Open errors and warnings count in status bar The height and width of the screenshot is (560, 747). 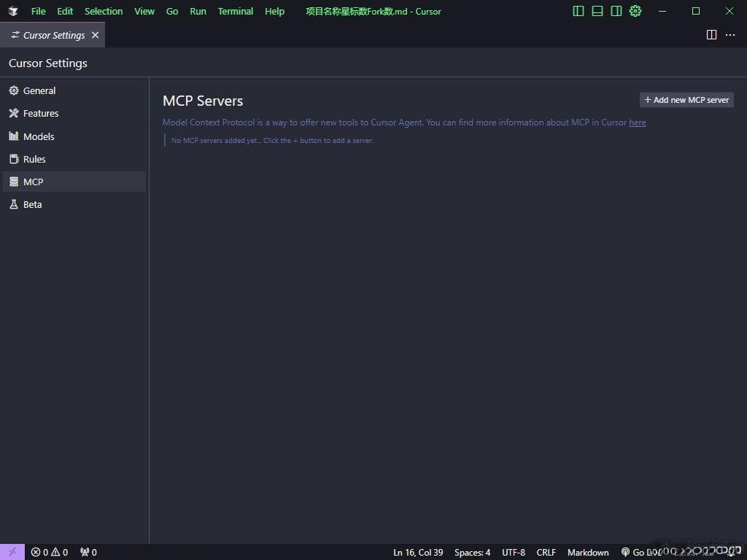(50, 552)
